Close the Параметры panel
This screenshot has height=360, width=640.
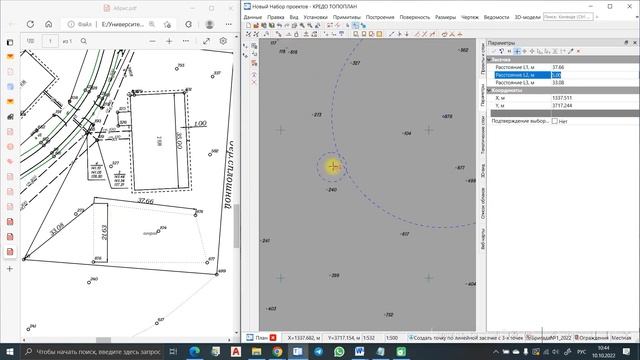pos(635,42)
